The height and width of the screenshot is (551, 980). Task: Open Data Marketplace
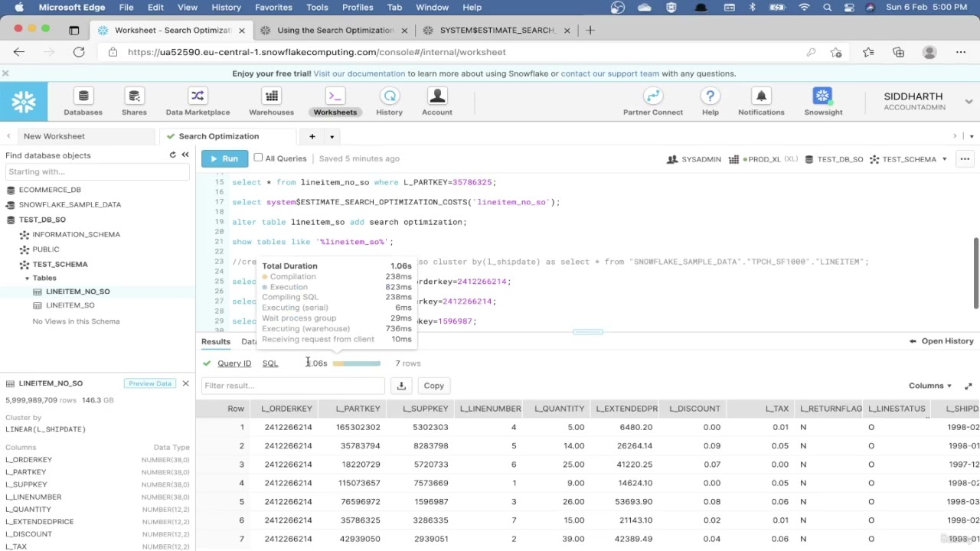[x=198, y=102]
